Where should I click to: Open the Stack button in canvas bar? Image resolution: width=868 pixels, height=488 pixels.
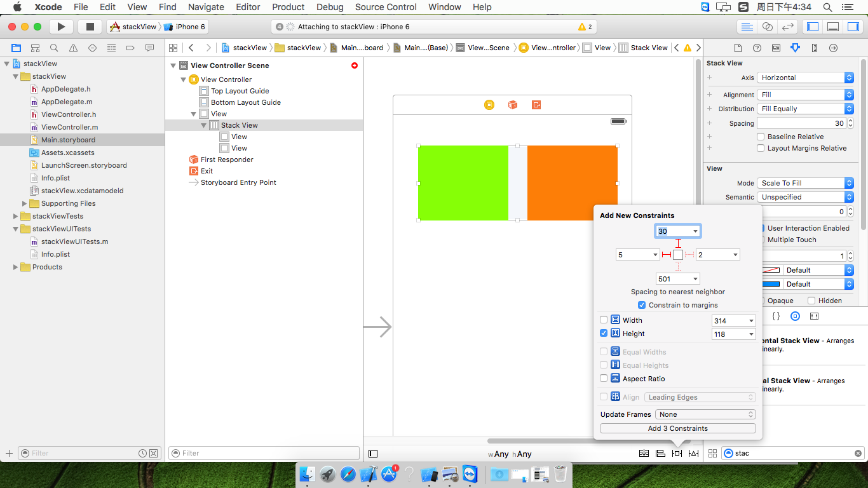click(x=644, y=453)
